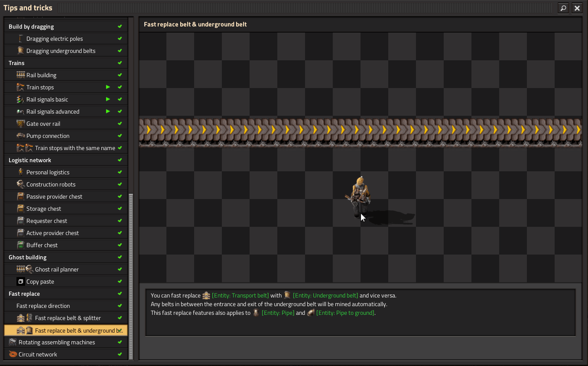Click the checkmark on Personal logistics row
Image resolution: width=588 pixels, height=366 pixels.
point(120,172)
